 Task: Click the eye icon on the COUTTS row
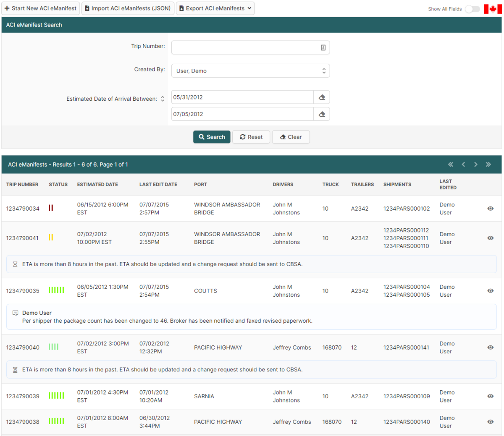490,290
